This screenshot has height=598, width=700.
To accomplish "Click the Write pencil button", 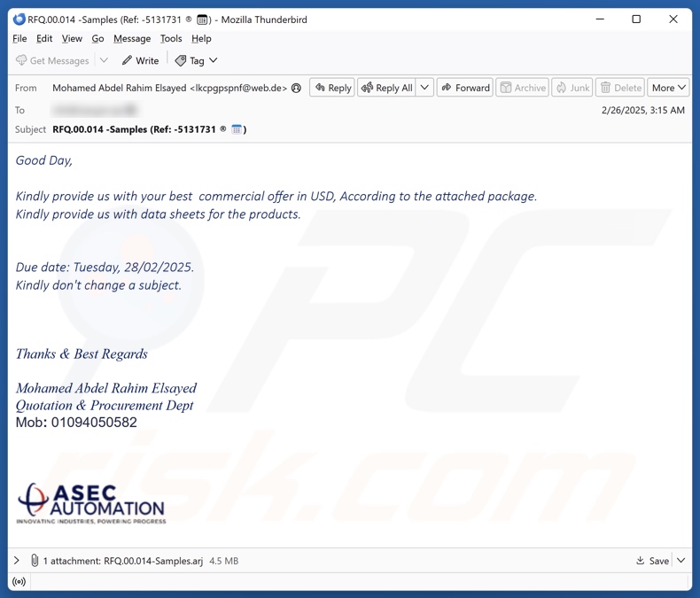I will point(140,60).
